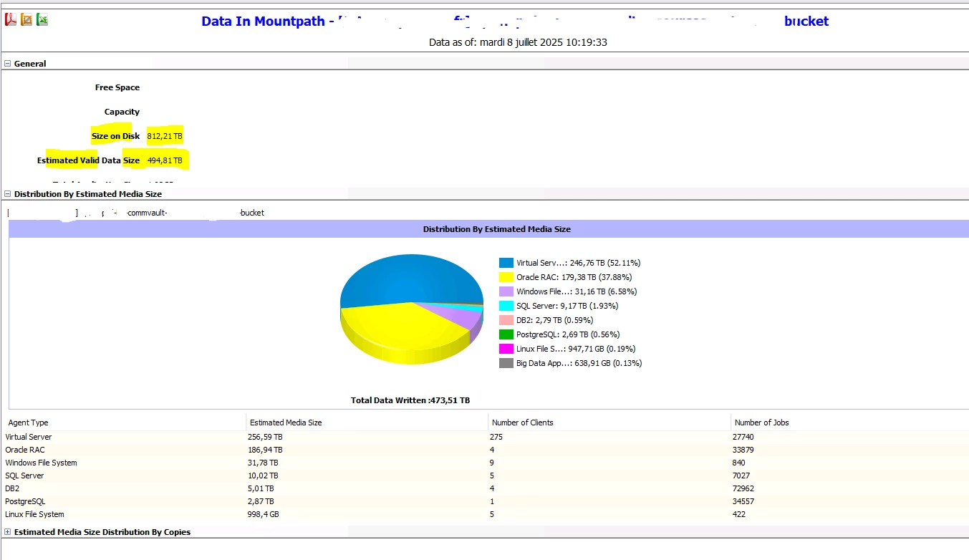Export the report as PDF

click(11, 19)
